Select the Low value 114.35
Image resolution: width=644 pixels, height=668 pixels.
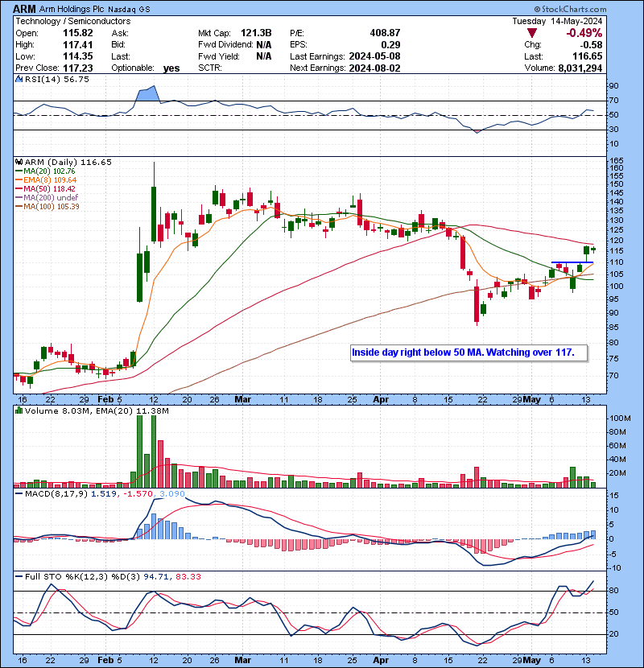77,56
